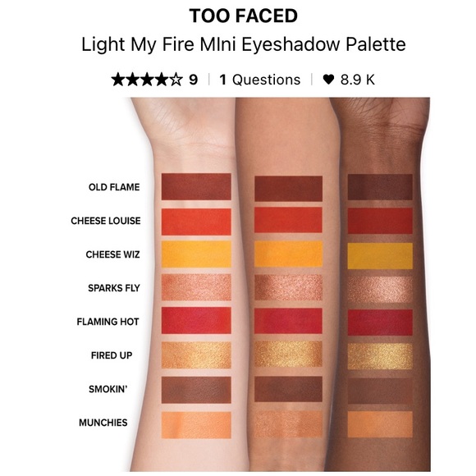This screenshot has height=476, width=476.
Task: Select Cheese Wiz swatch on medium arm
Action: point(288,254)
